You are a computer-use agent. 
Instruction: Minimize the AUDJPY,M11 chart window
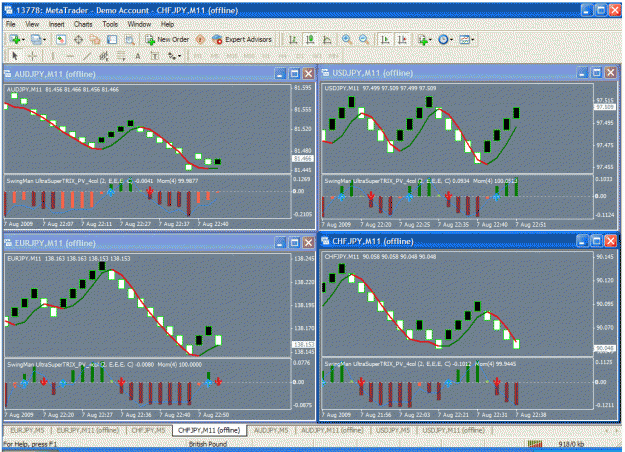click(x=280, y=73)
